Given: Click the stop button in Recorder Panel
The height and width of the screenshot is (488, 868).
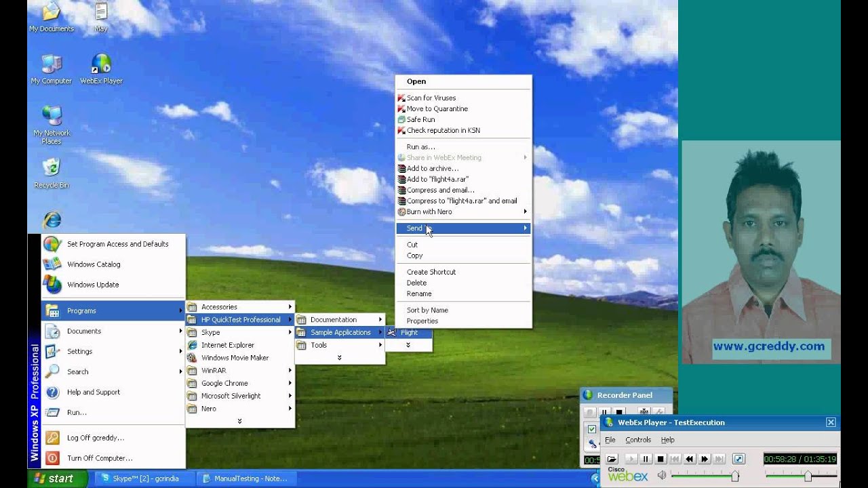Looking at the screenshot, I should tap(619, 411).
